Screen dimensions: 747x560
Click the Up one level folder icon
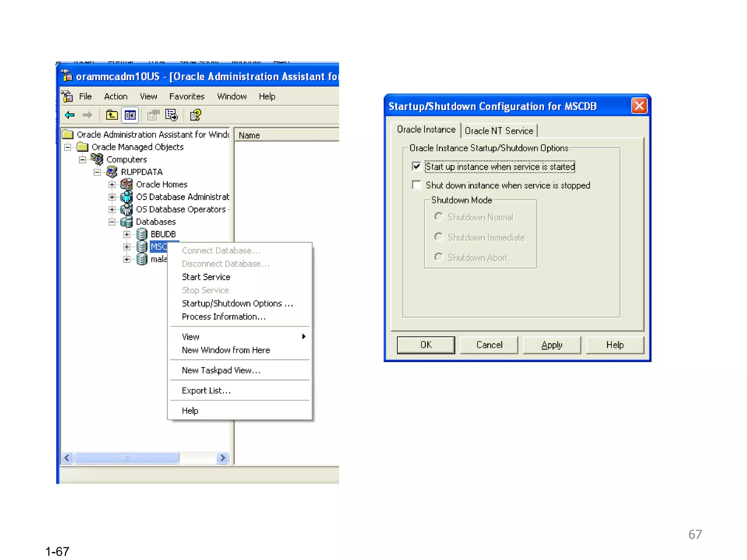coord(112,115)
